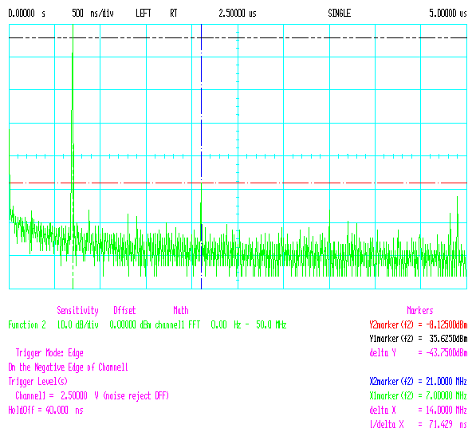Click the Y2marker(f2) -8.12500dBm readout

click(x=419, y=325)
